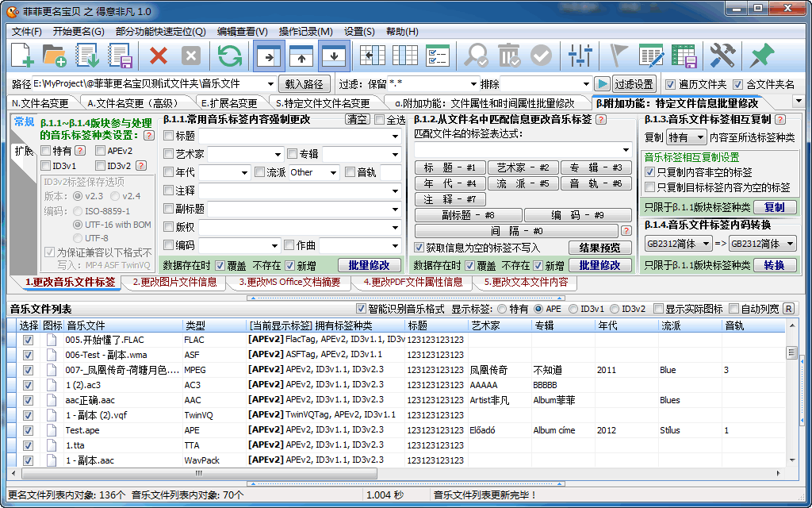Viewport: 812px width, 508px height.
Task: Switch to the 2.更改图片文件信息 tab
Action: 174,282
